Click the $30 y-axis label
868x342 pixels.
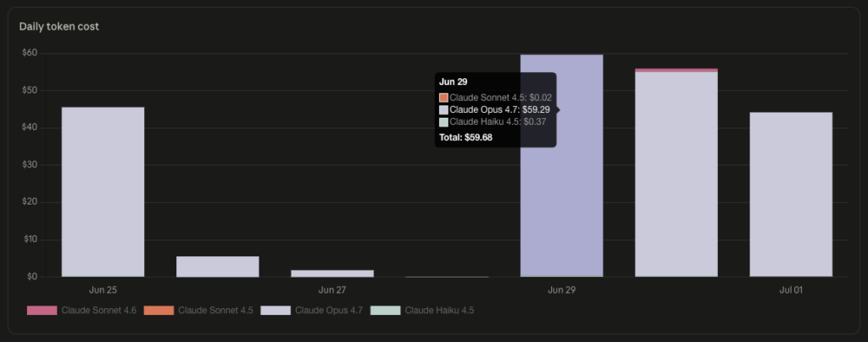pyautogui.click(x=30, y=165)
